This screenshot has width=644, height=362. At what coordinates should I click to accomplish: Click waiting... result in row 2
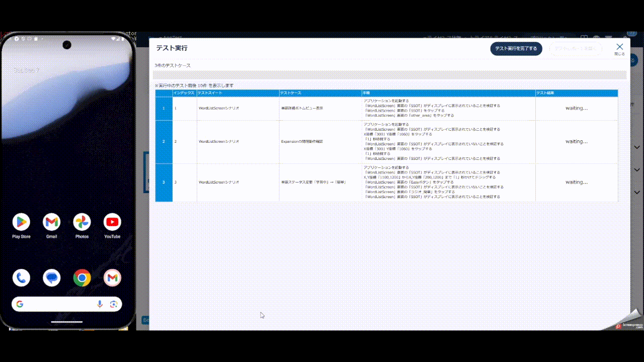coord(576,141)
